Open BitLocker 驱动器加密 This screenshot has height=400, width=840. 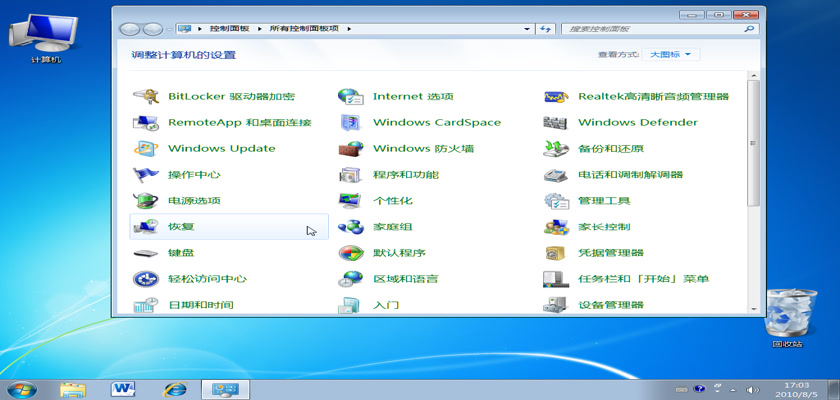click(231, 97)
